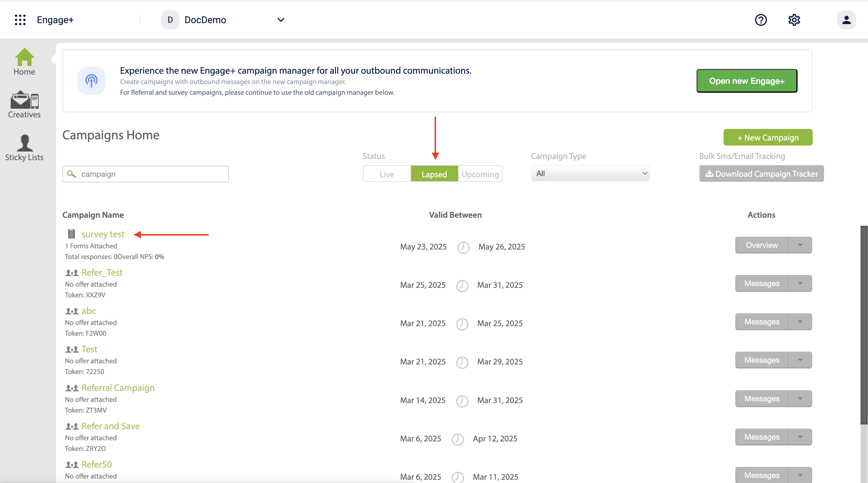Select the Lapsed status filter
Screen dimensions: 868x483
434,174
